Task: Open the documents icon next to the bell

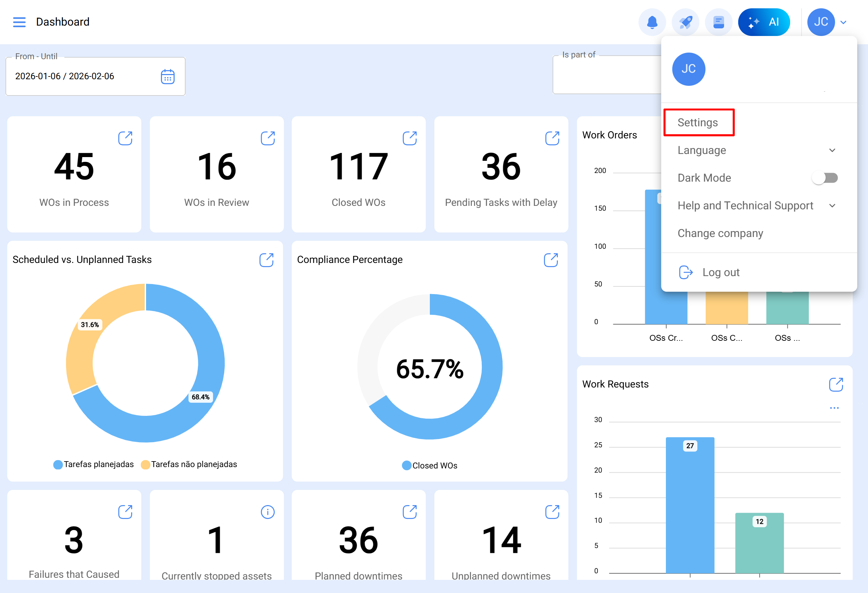Action: click(718, 22)
